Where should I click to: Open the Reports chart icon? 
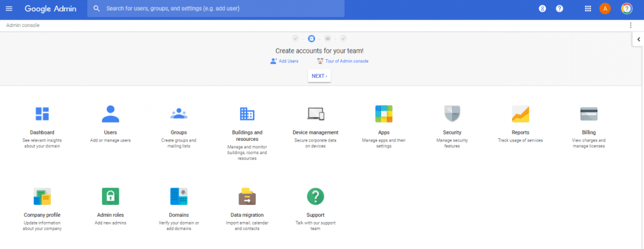[520, 114]
